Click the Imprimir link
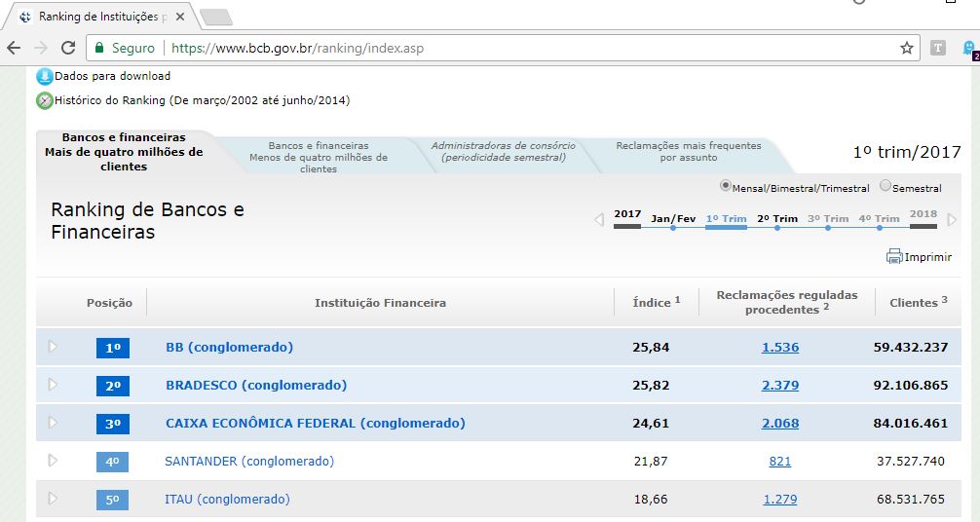The width and height of the screenshot is (980, 522). 928,257
